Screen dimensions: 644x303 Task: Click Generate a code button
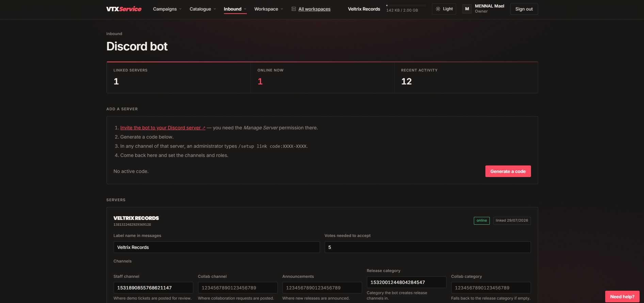pos(508,171)
